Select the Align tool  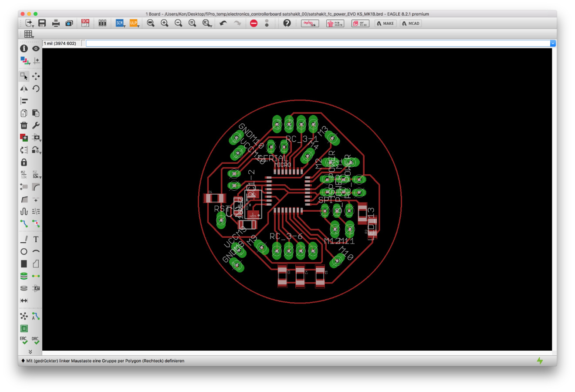pyautogui.click(x=24, y=101)
